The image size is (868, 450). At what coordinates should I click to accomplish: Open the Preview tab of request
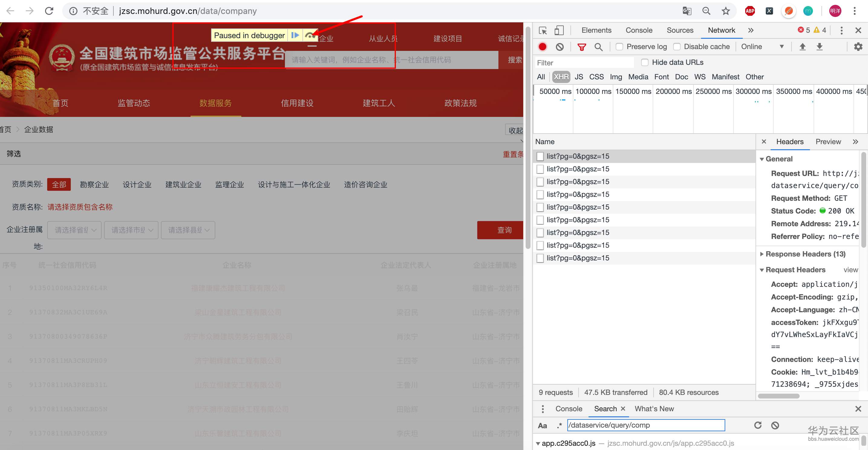pos(828,142)
